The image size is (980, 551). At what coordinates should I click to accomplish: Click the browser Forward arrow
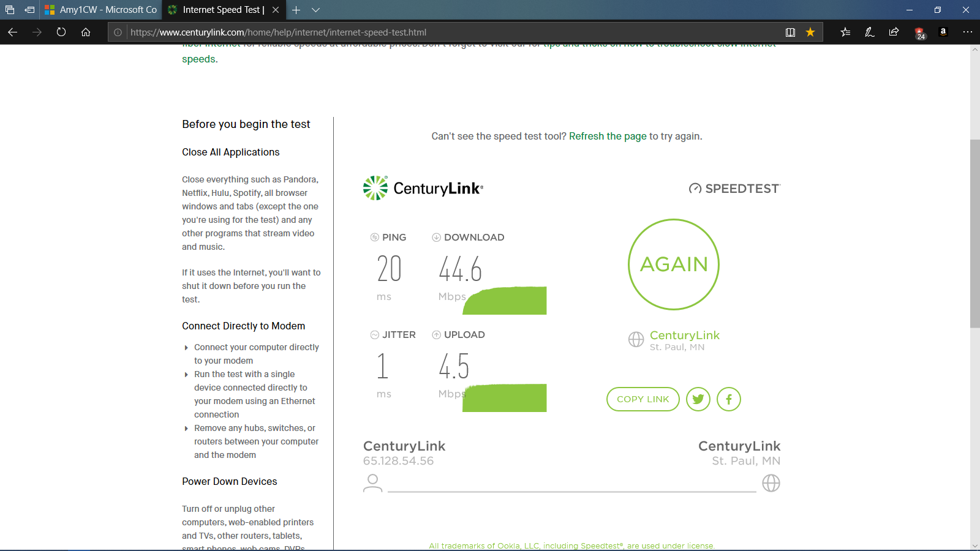(x=37, y=32)
